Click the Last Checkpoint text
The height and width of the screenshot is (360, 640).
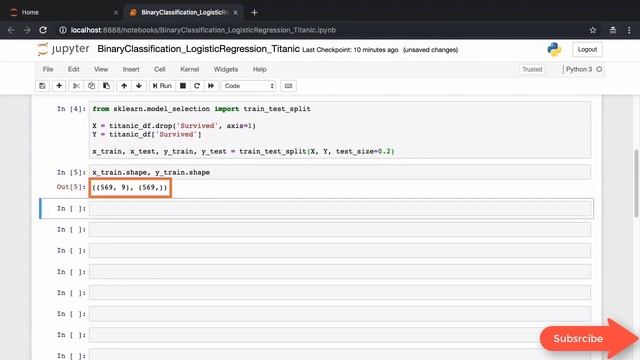point(350,50)
